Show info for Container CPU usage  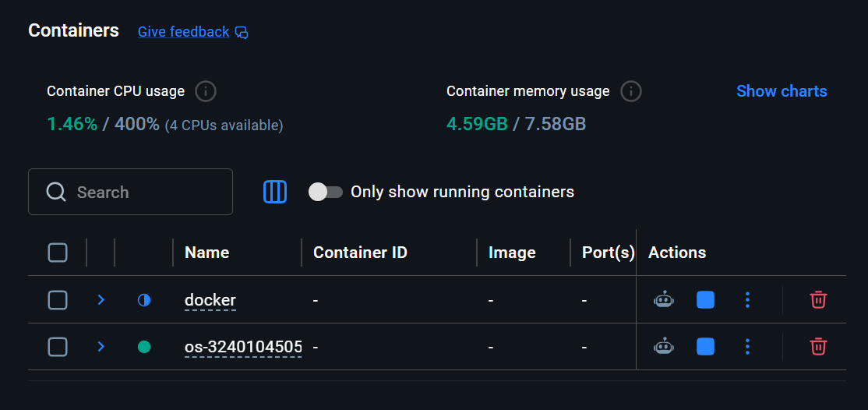click(206, 91)
